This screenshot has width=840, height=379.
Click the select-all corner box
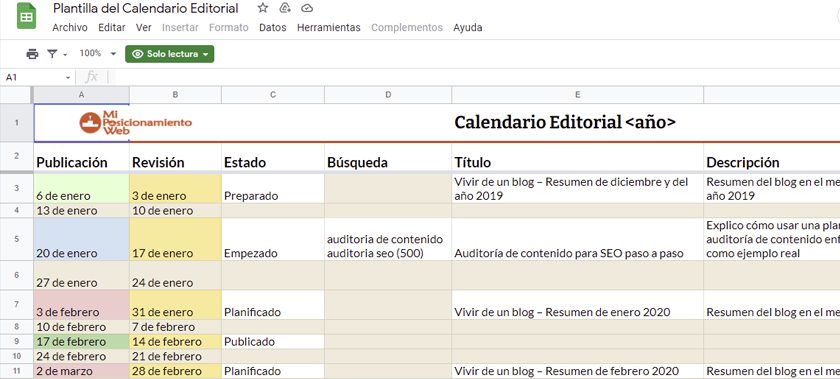click(17, 95)
